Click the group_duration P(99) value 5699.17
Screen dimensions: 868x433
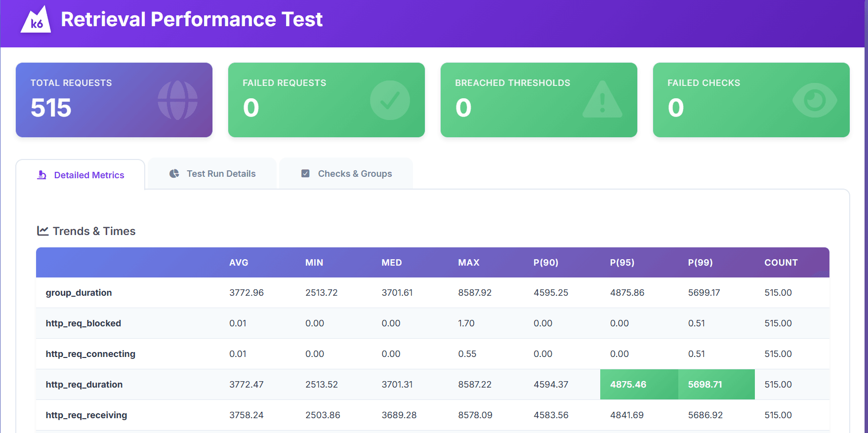(x=704, y=293)
